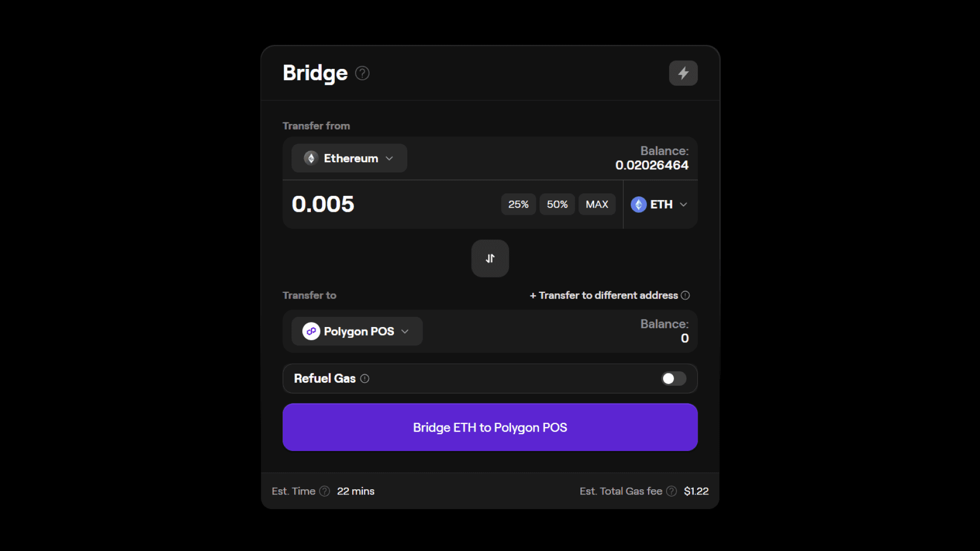Open the Ethereum source network dropdown

[x=349, y=158]
